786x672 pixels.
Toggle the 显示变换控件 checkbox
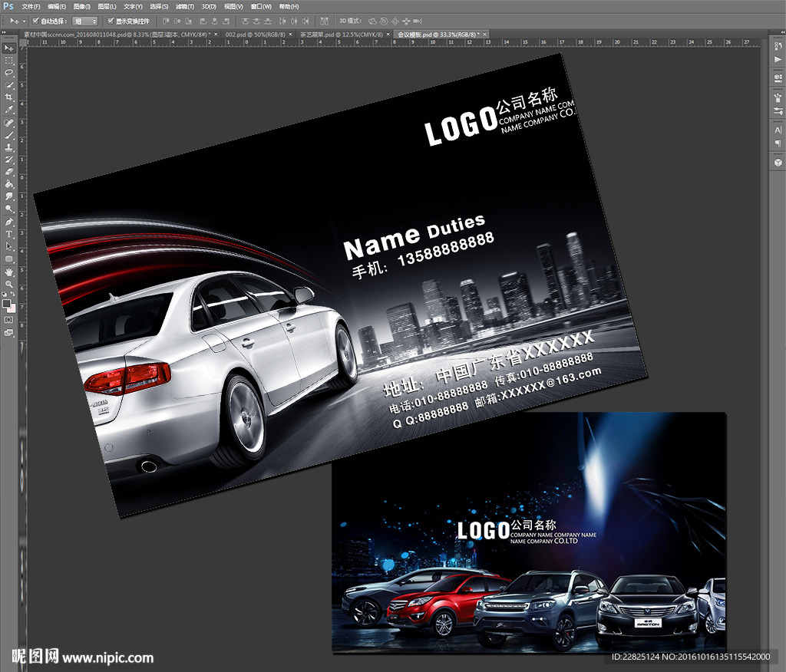tap(111, 21)
